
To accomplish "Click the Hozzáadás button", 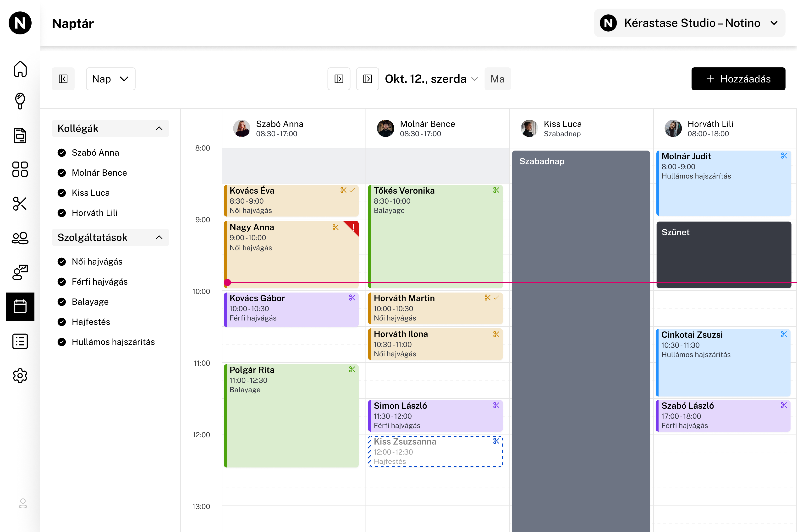I will [738, 79].
